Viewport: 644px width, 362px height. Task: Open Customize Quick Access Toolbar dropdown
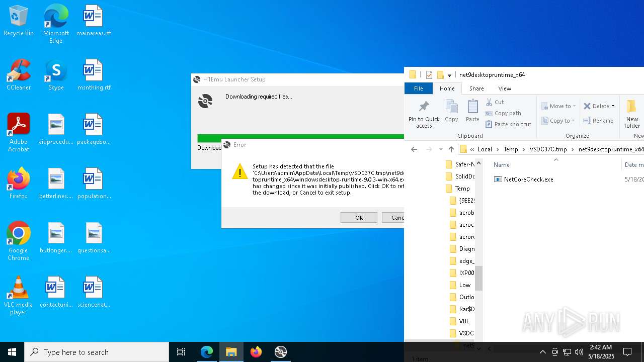click(x=449, y=75)
